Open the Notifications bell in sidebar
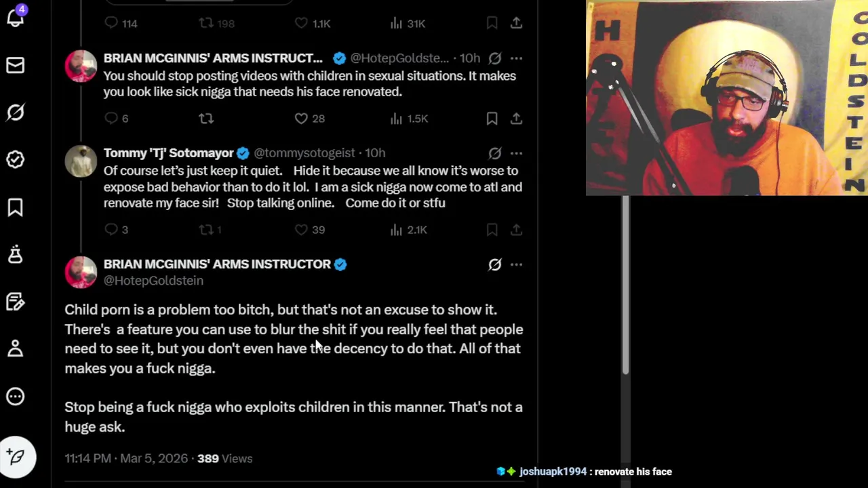Image resolution: width=868 pixels, height=488 pixels. pyautogui.click(x=16, y=17)
